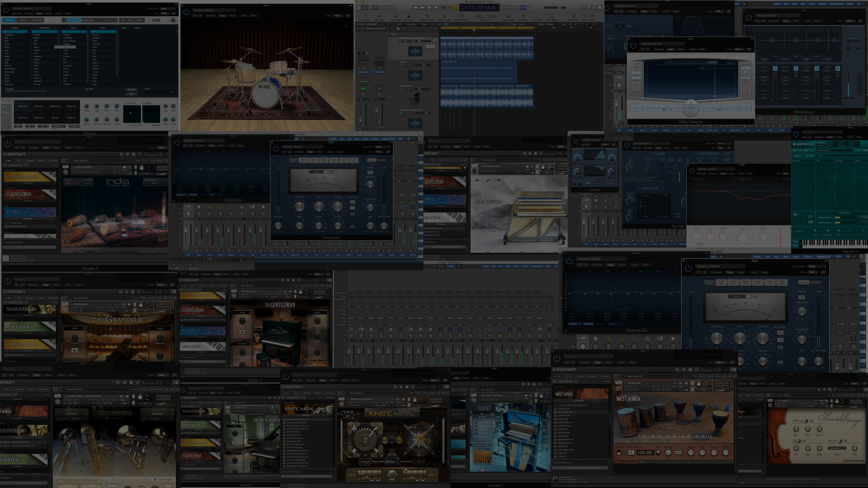Click the Delay Designer power button
Viewport: 868px width, 488px height.
pos(633,46)
